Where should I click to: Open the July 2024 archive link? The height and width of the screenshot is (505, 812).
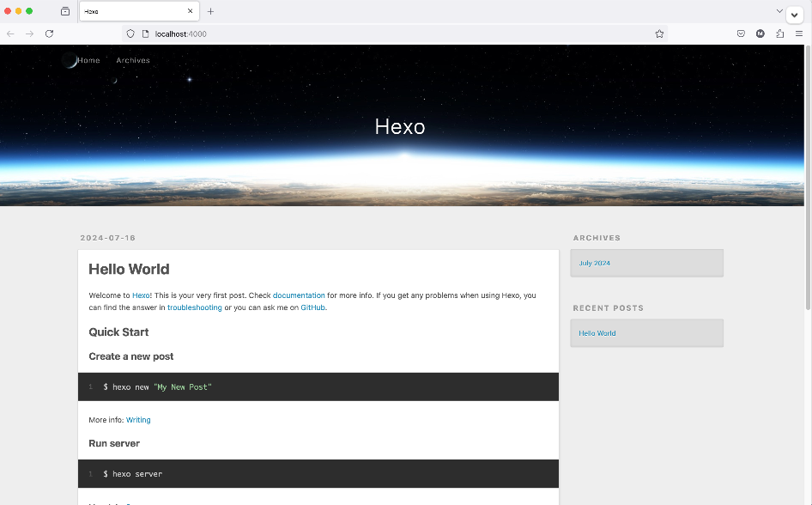[595, 263]
